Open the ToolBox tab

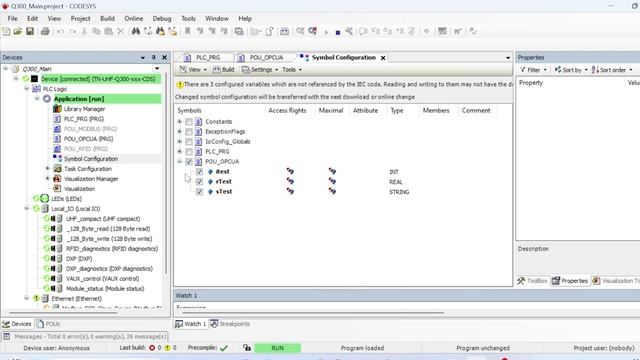[532, 281]
